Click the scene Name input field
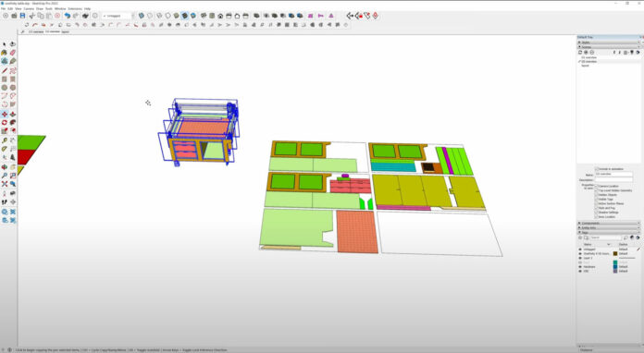Viewport: 644px width, 353px height. click(x=613, y=175)
